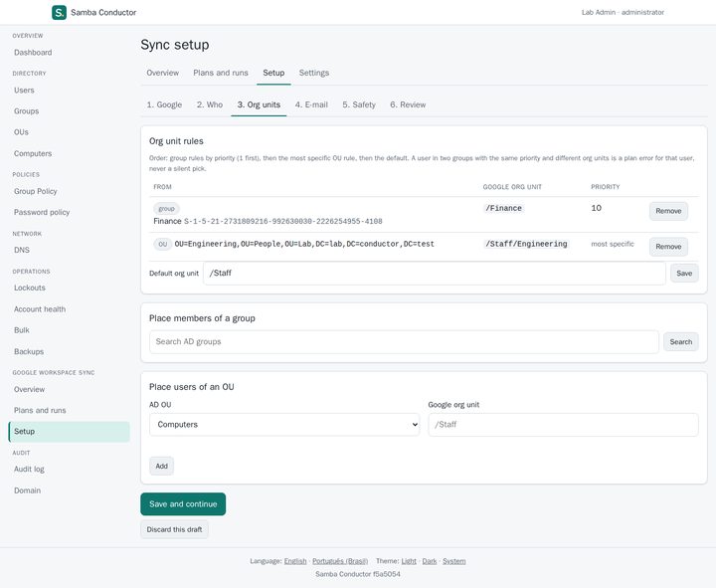Go to step 5. Safety
This screenshot has height=588, width=716.
pyautogui.click(x=359, y=105)
